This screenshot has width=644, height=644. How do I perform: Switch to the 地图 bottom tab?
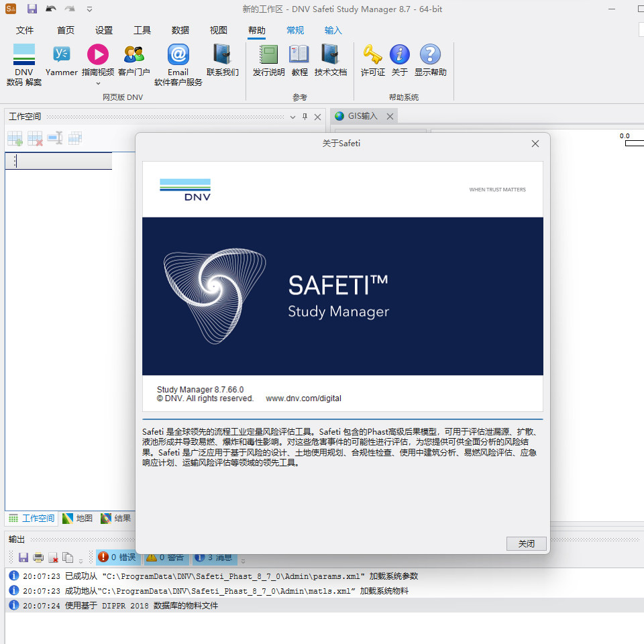[x=78, y=519]
